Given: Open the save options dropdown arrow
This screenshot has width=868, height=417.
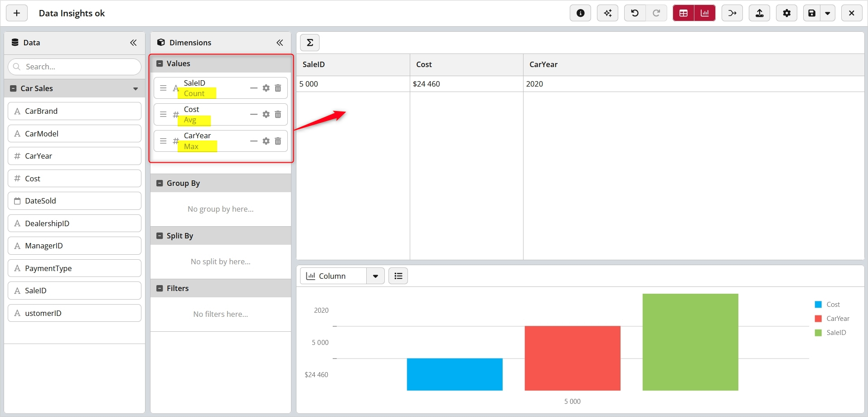Looking at the screenshot, I should click(x=828, y=13).
